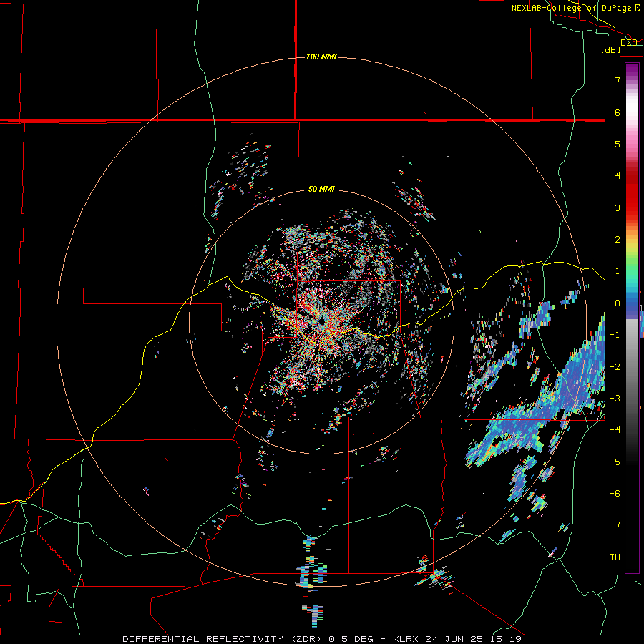Click the -7 dB scale label
644x644 pixels.
click(615, 525)
